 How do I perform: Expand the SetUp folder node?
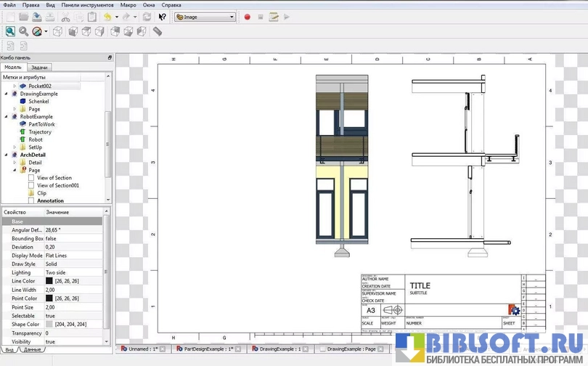[x=15, y=147]
